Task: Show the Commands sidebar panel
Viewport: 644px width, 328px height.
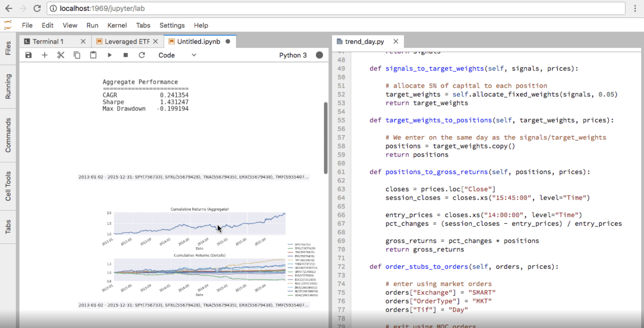Action: (x=8, y=135)
